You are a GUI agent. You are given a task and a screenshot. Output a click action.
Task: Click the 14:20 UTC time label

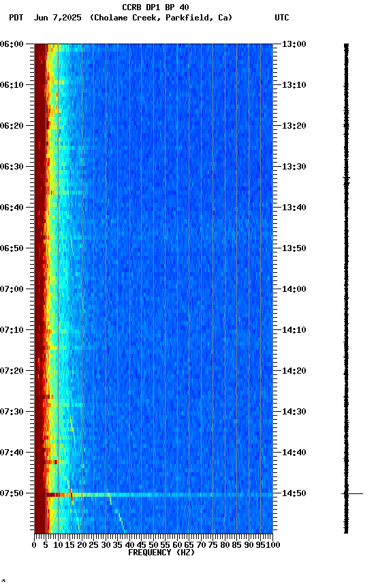coord(294,371)
